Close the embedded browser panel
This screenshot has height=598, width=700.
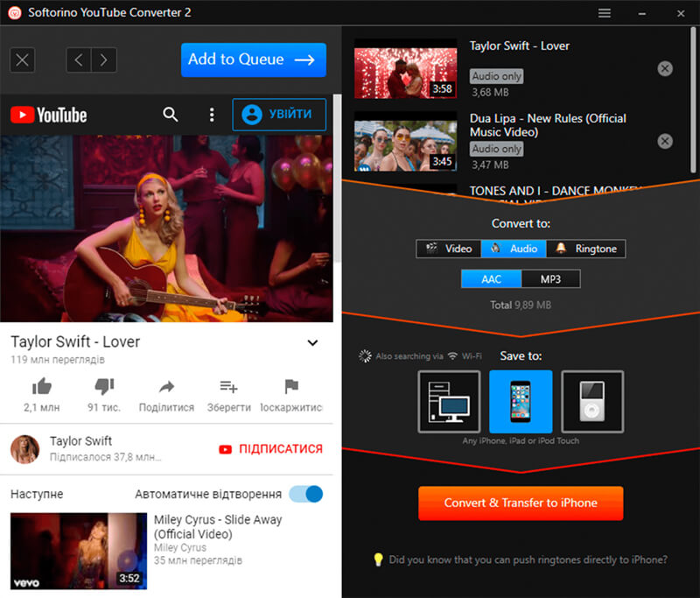click(x=23, y=60)
